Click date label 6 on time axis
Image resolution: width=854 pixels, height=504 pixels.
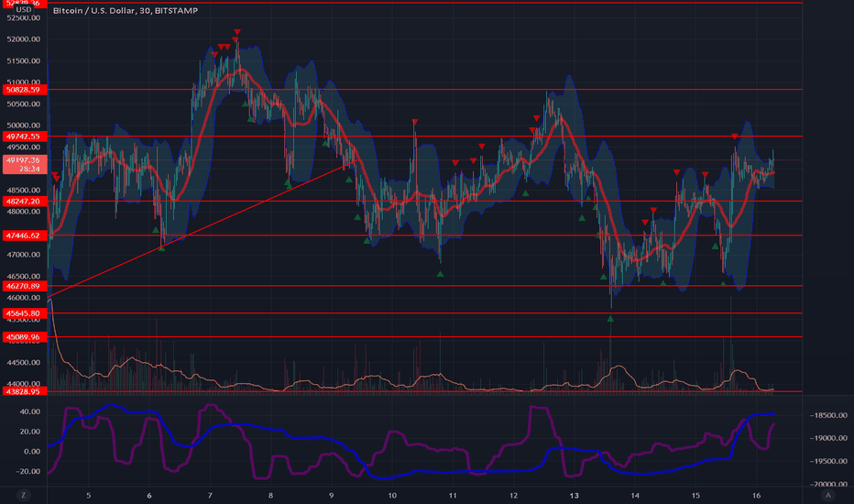[x=149, y=495]
